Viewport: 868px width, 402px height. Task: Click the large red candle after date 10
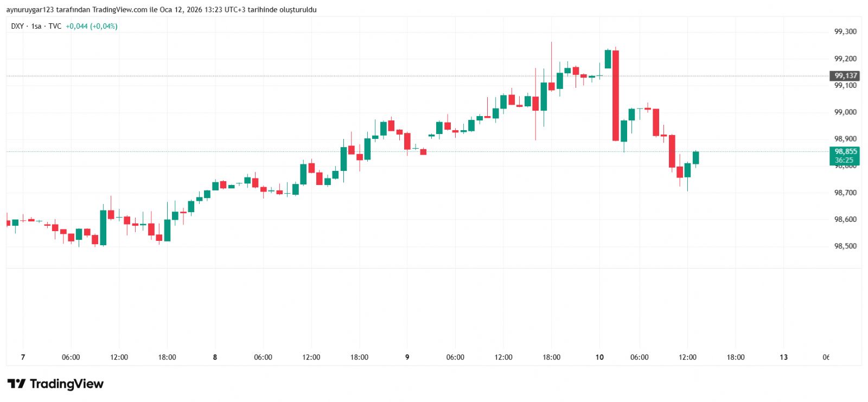pyautogui.click(x=616, y=95)
